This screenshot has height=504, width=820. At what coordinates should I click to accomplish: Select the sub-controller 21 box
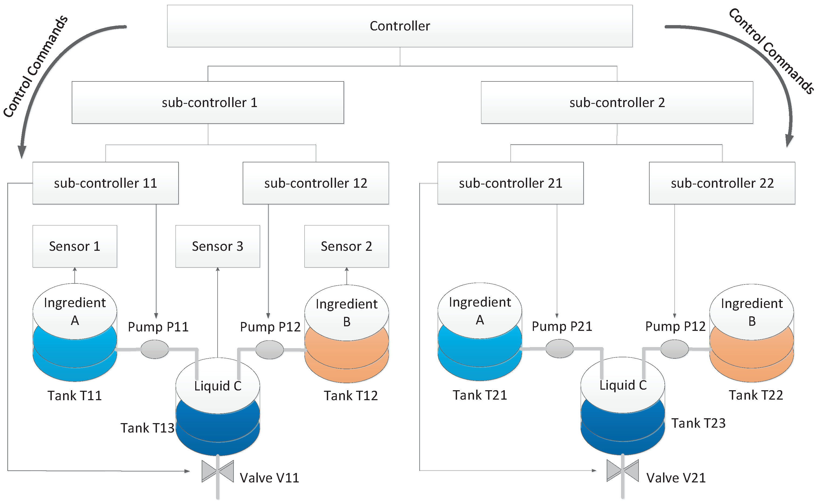click(x=510, y=183)
